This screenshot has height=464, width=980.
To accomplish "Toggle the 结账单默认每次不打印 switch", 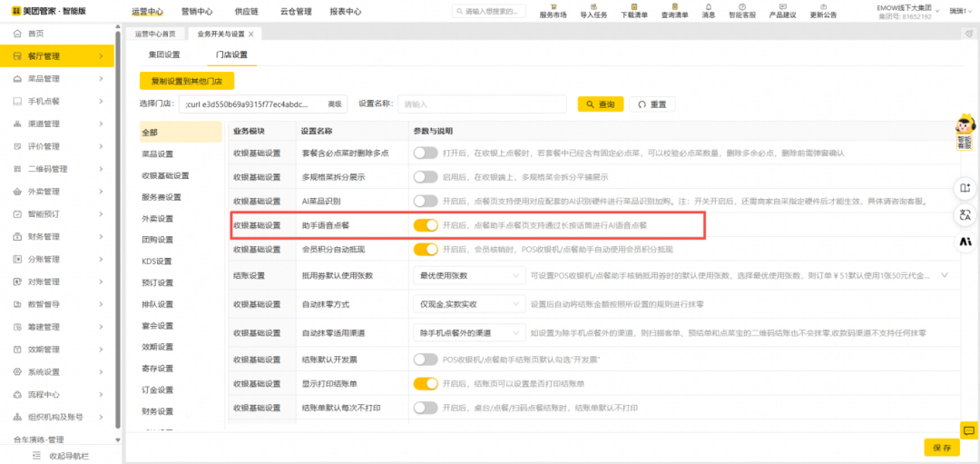I will (x=426, y=409).
